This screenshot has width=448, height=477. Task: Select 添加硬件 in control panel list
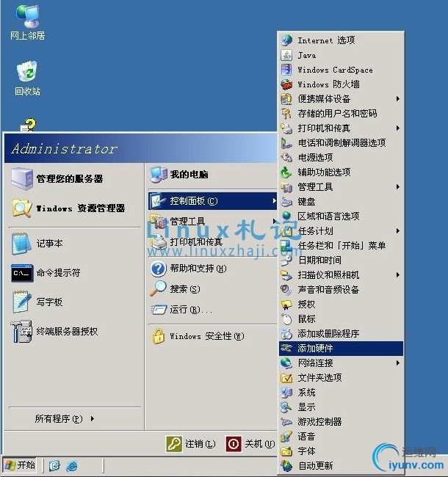[x=342, y=349]
